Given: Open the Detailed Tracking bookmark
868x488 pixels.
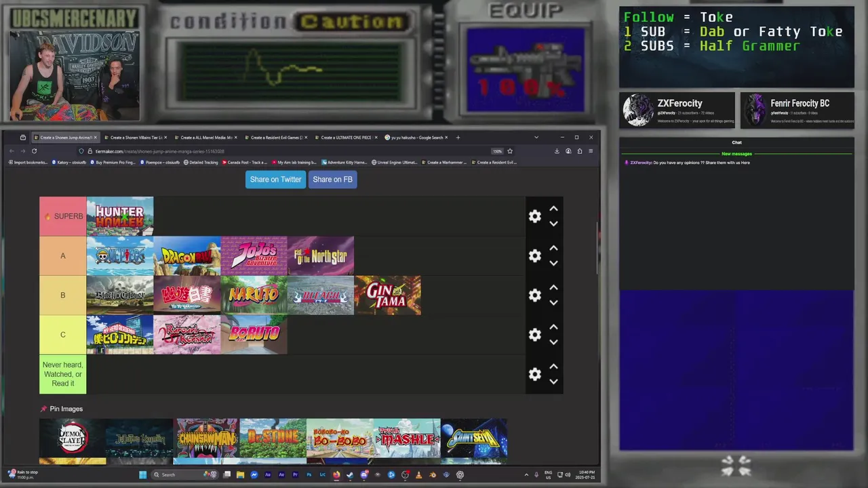Looking at the screenshot, I should coord(201,163).
